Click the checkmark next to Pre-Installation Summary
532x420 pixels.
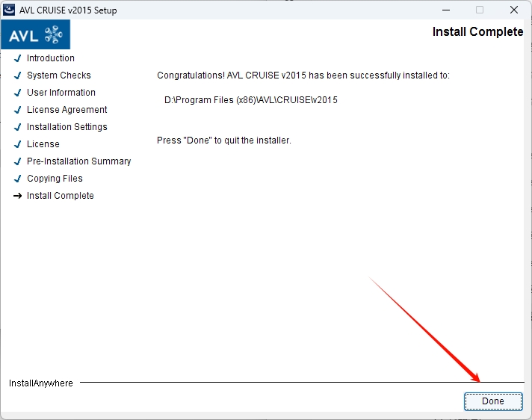coord(17,161)
